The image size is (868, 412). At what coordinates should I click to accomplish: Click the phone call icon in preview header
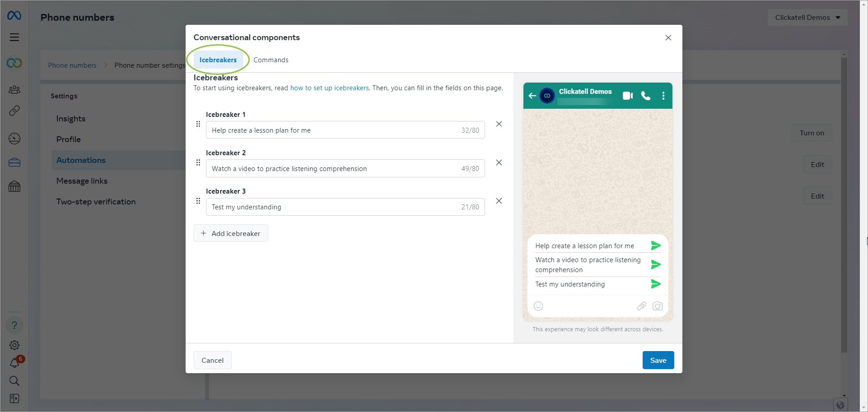pyautogui.click(x=646, y=96)
